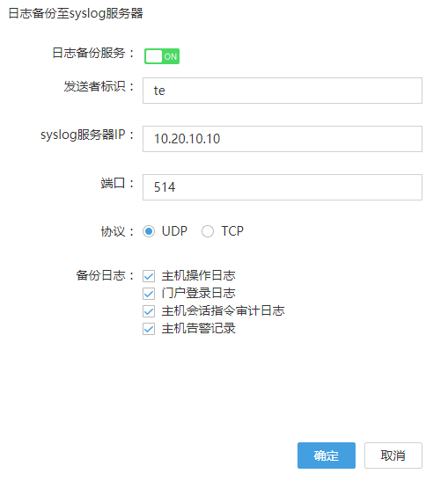448x481 pixels.
Task: Uncheck the 门户登录日志 checkbox
Action: pos(149,294)
